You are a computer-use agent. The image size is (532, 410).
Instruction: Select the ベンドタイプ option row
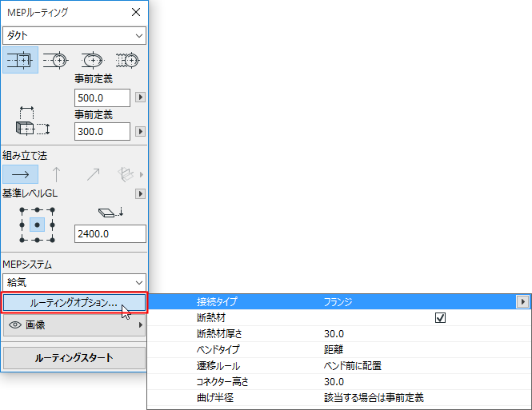(339, 350)
